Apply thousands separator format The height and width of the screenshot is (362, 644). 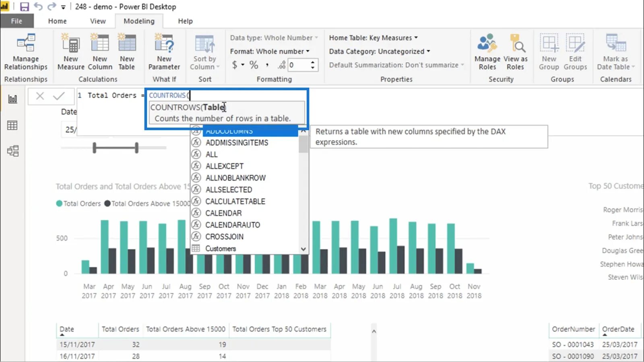click(x=267, y=65)
